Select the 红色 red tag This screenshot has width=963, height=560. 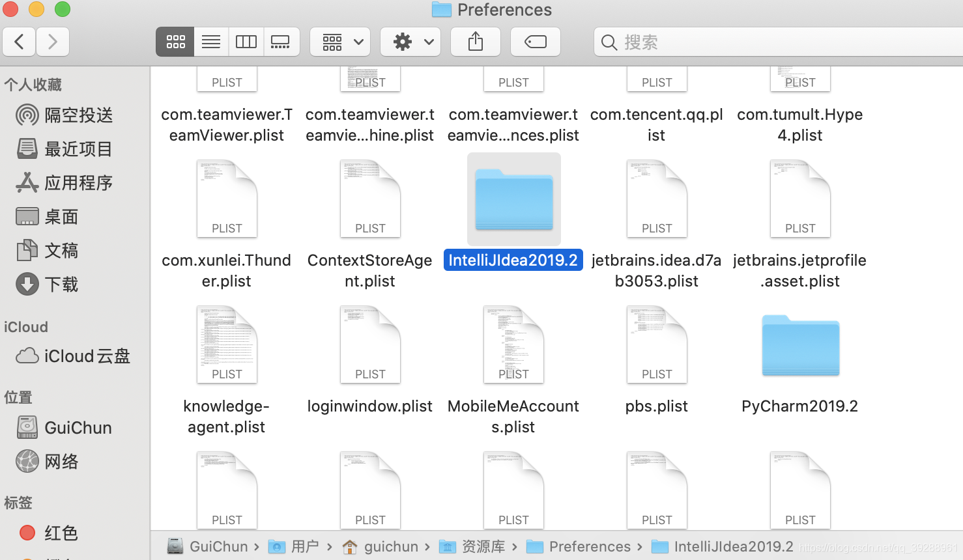[x=48, y=533]
